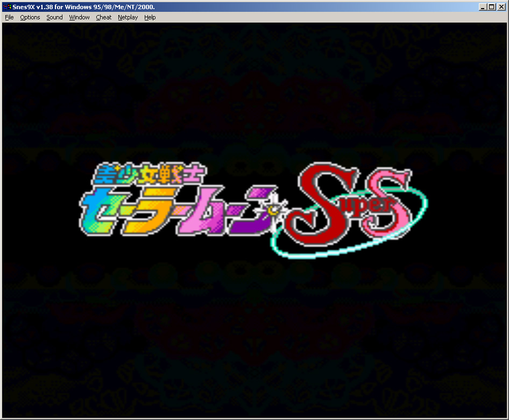Open the Netplay menu
This screenshot has height=420, width=509.
pyautogui.click(x=128, y=18)
